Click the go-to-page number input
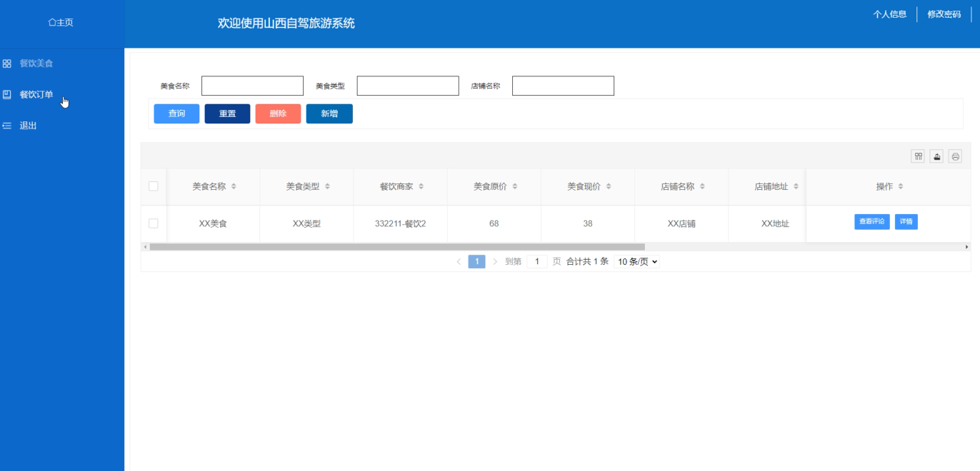 point(537,262)
